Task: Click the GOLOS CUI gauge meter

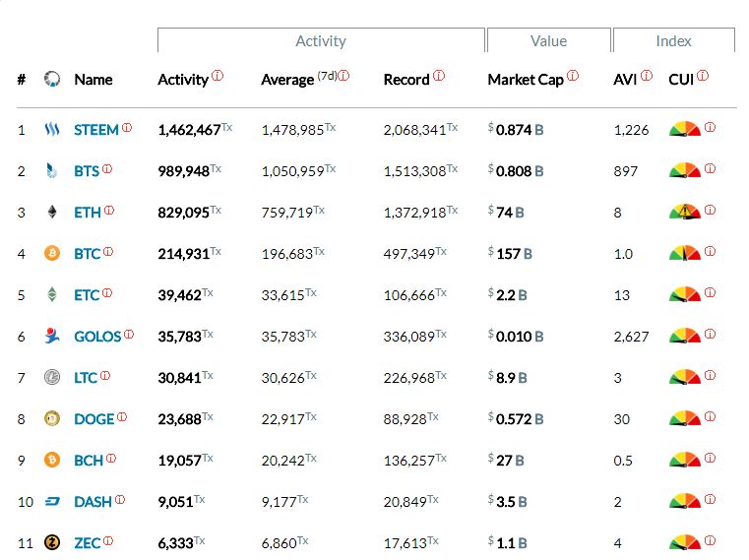Action: pos(685,336)
